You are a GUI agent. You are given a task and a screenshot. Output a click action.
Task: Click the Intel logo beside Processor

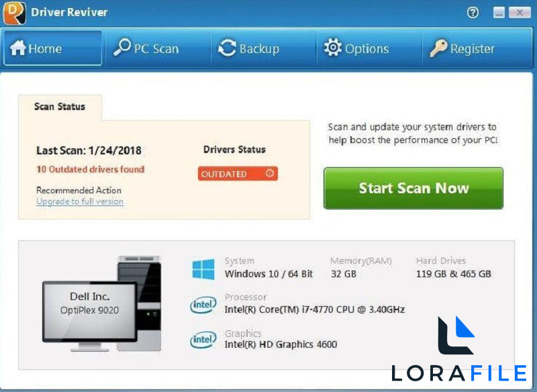point(203,304)
